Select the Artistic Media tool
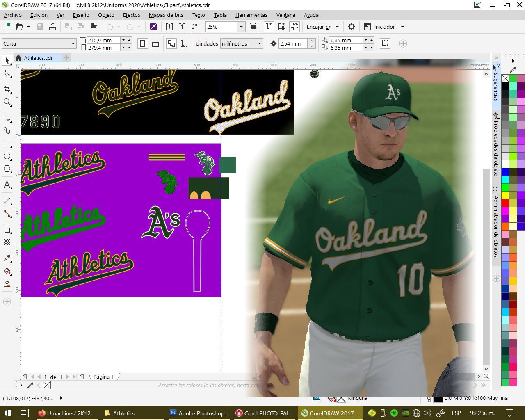The height and width of the screenshot is (420, 525). [x=7, y=130]
